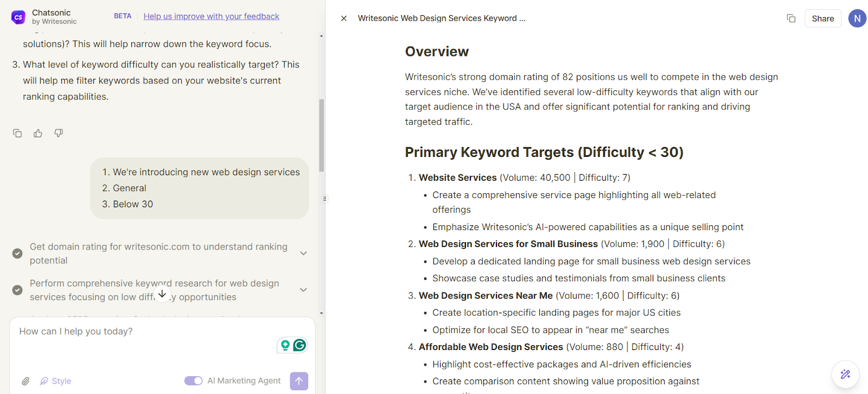Click scroll-down arrow of chat scrollbar
Viewport: 868px width, 394px height.
(321, 313)
